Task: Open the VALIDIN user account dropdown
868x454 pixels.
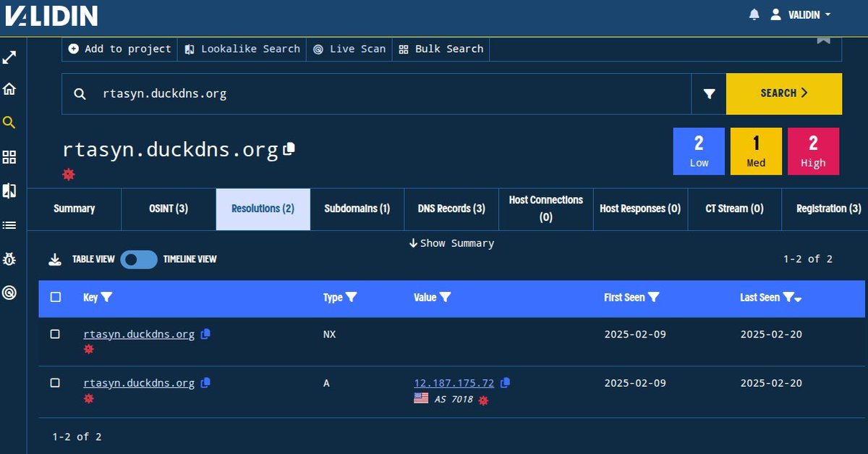Action: (800, 14)
